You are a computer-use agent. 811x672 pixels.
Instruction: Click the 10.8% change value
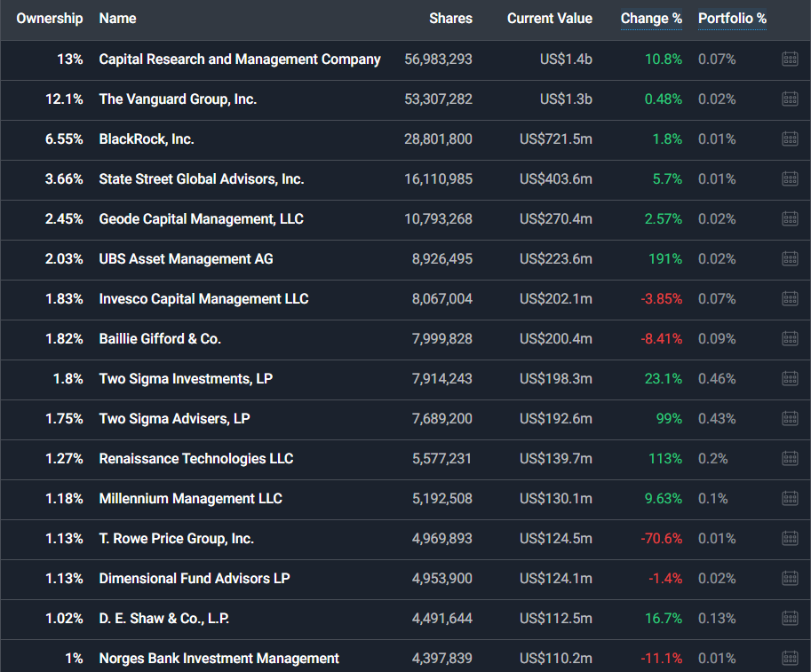[x=663, y=59]
